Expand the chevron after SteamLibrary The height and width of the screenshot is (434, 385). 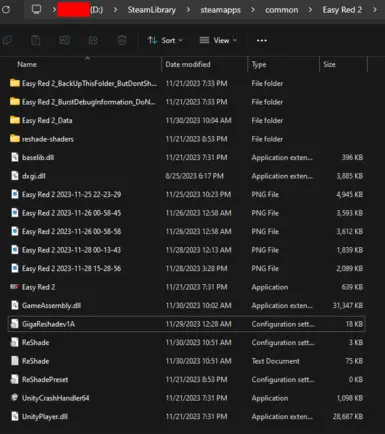(x=188, y=10)
